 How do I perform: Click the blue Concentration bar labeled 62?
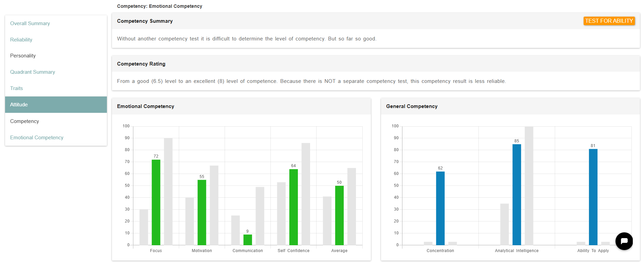coord(440,208)
